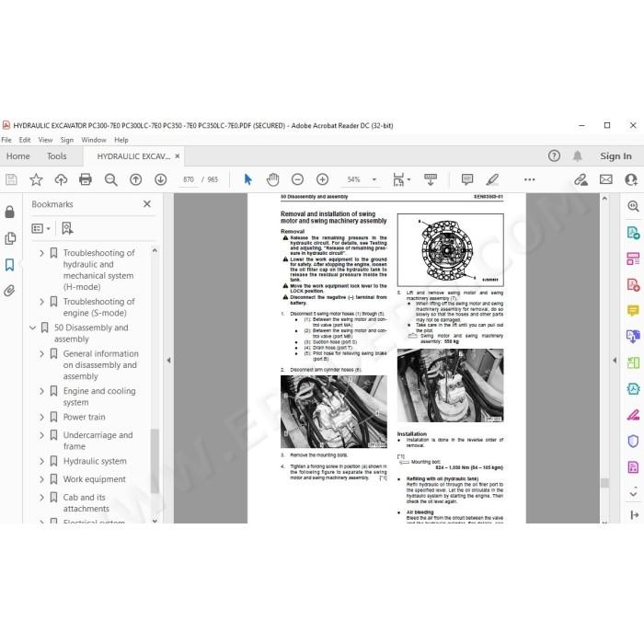Expand Engine and cooling system bookmark
The image size is (644, 644).
click(x=41, y=391)
